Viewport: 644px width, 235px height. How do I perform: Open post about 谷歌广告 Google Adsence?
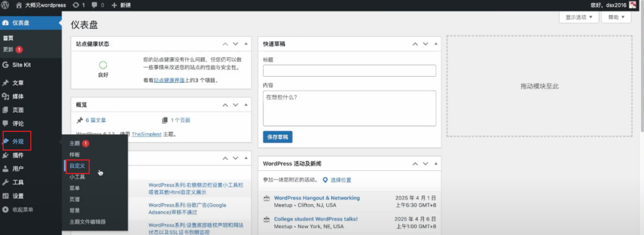187,209
